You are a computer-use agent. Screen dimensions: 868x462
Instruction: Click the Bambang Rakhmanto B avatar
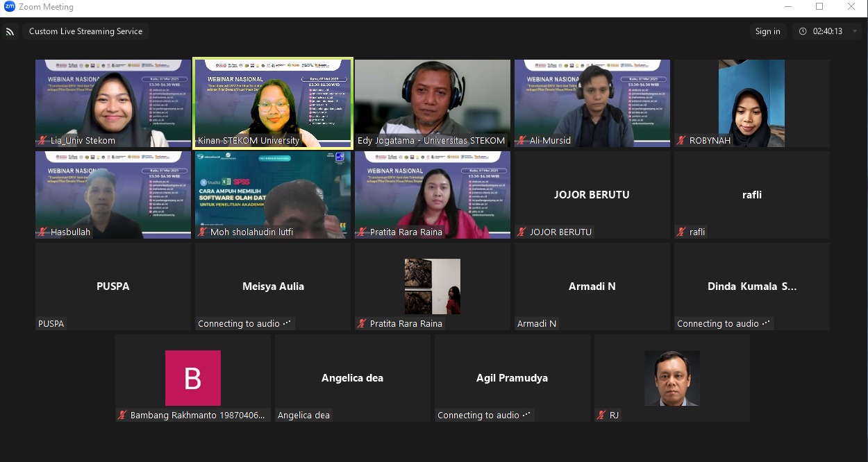[x=192, y=378]
